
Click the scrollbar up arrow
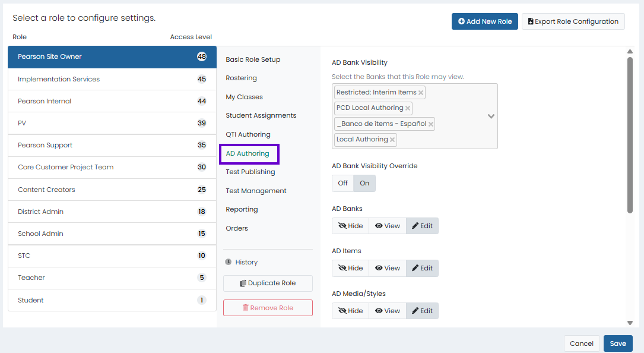tap(630, 52)
